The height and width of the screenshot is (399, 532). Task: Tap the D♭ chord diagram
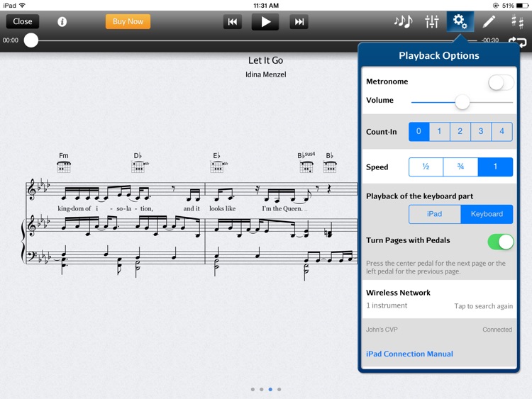point(138,167)
